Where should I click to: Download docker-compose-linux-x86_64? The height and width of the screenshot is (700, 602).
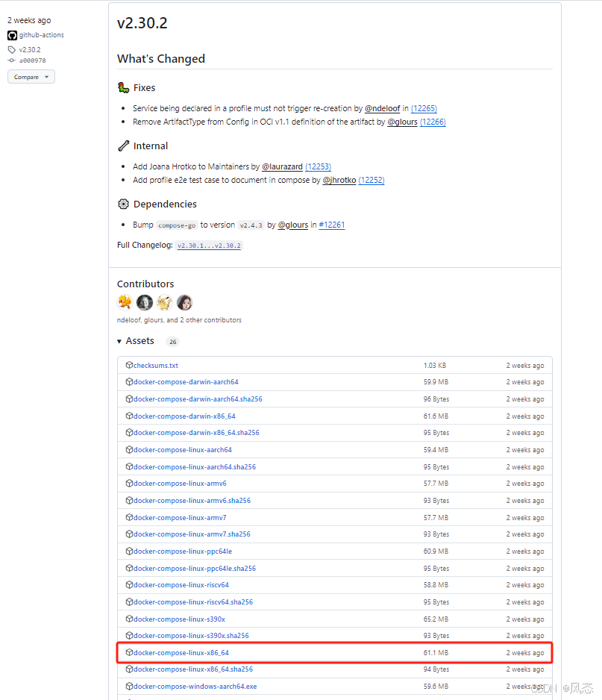(x=181, y=653)
